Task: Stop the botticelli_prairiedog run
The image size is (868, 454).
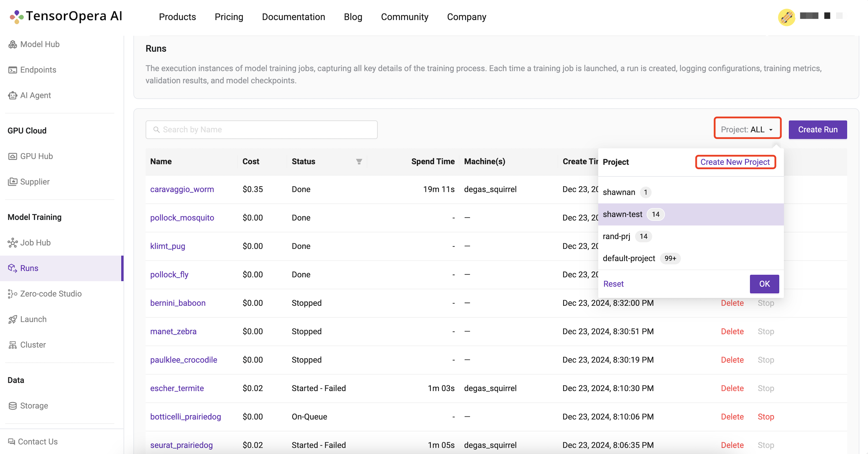Action: [766, 417]
